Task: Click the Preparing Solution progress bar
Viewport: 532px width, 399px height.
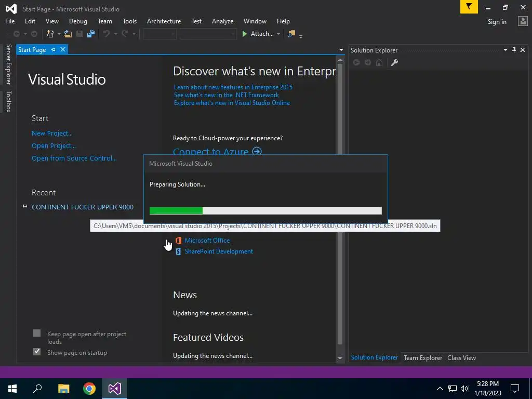Action: point(265,211)
